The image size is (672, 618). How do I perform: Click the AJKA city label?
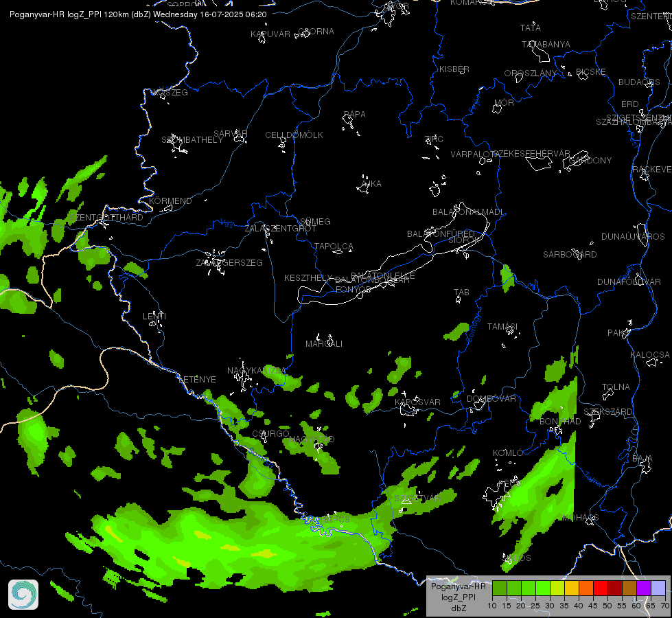point(371,184)
